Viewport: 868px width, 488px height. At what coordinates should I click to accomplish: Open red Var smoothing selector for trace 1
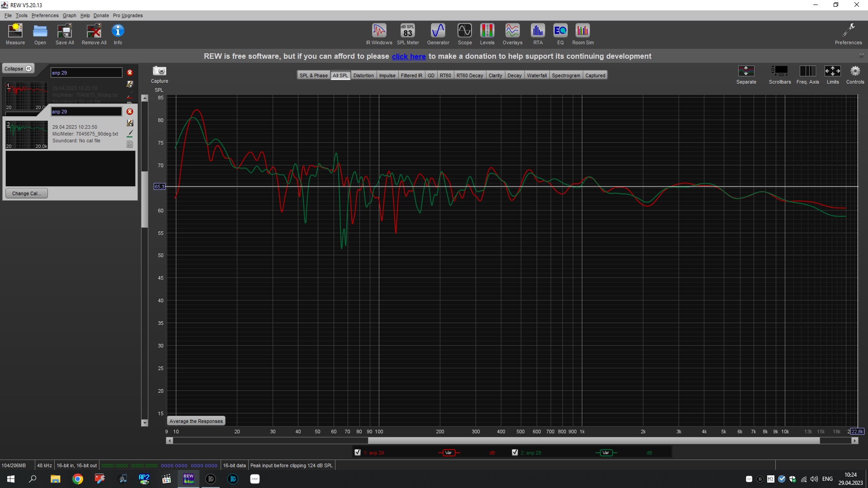tap(448, 452)
